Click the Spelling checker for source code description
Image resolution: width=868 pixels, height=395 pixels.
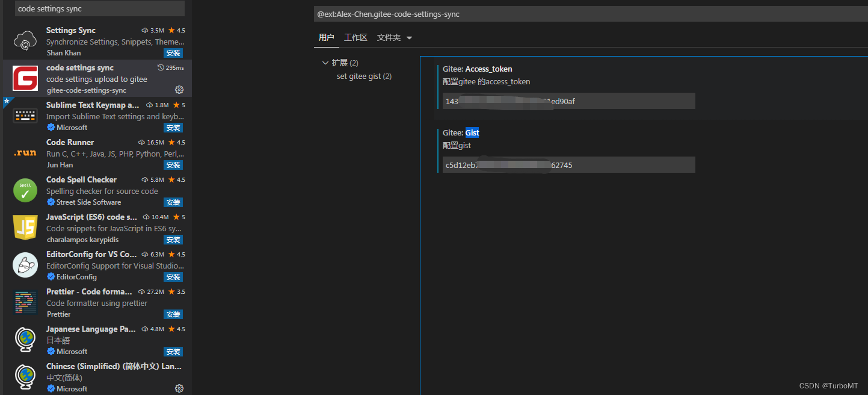102,191
